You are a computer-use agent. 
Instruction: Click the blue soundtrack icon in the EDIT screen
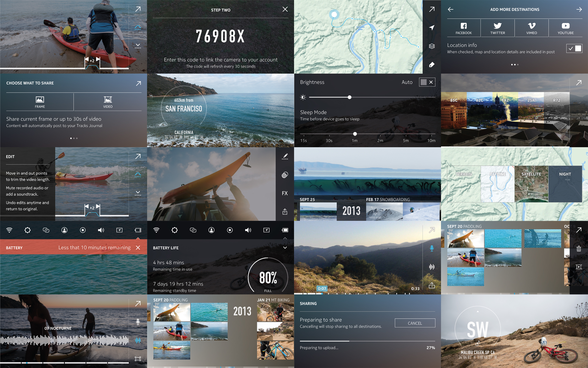(138, 175)
